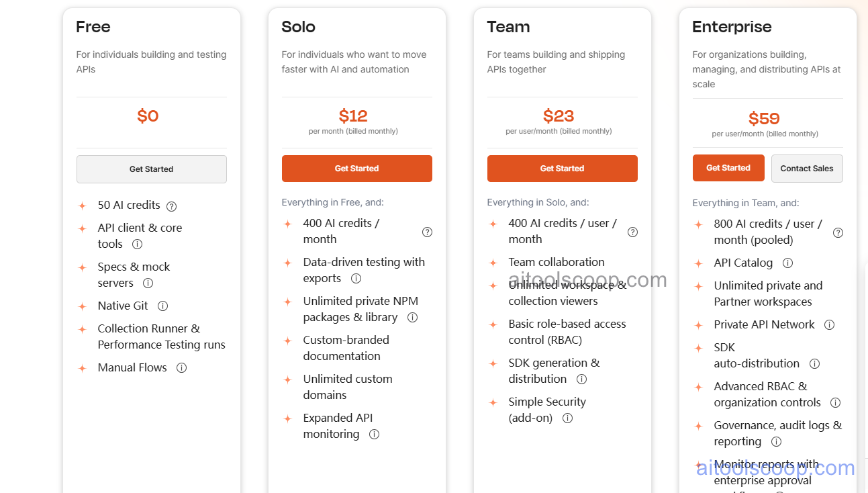Click 'Collection Runner & Performance Testing runs' text
This screenshot has height=493, width=868.
(162, 337)
